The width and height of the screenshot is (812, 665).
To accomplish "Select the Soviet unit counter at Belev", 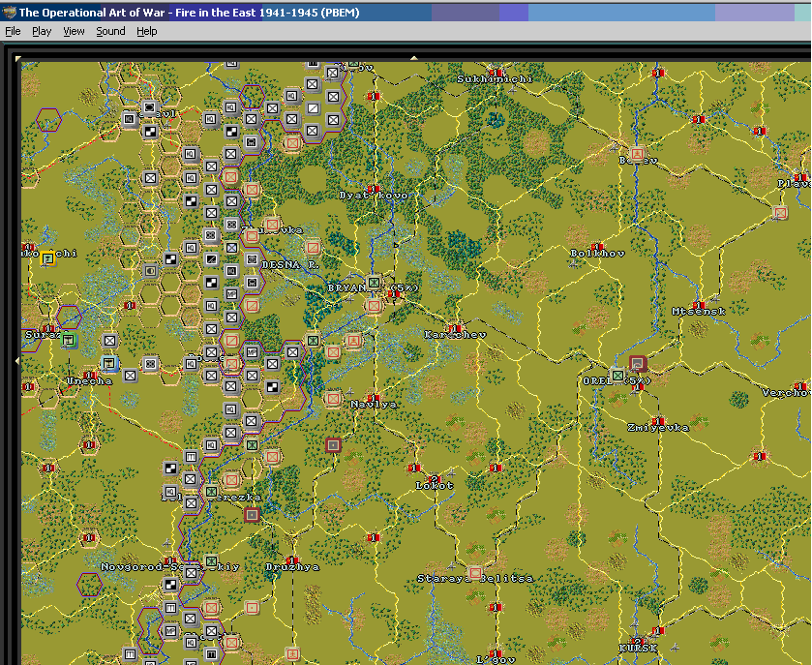I will coord(637,154).
